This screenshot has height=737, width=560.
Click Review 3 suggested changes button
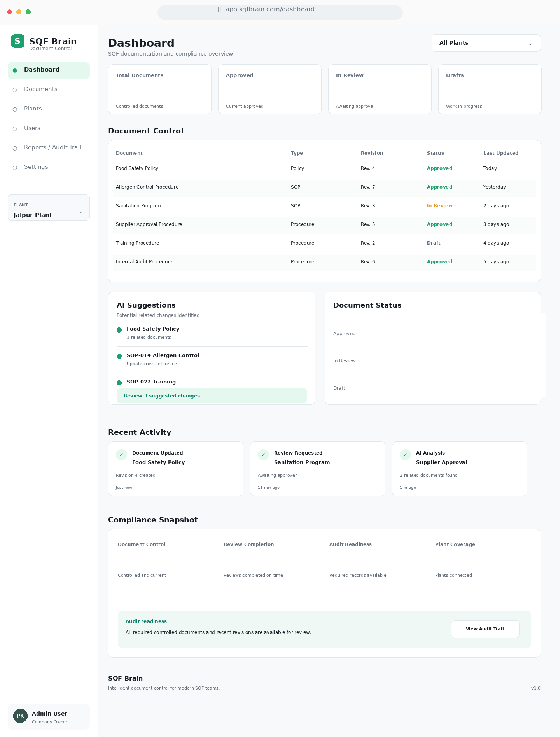(212, 396)
